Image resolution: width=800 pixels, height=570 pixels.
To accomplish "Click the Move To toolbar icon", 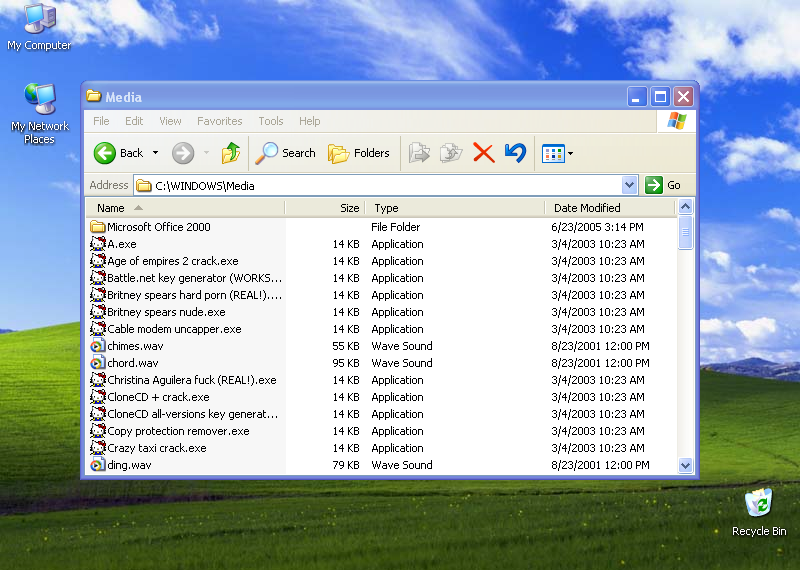I will (419, 153).
